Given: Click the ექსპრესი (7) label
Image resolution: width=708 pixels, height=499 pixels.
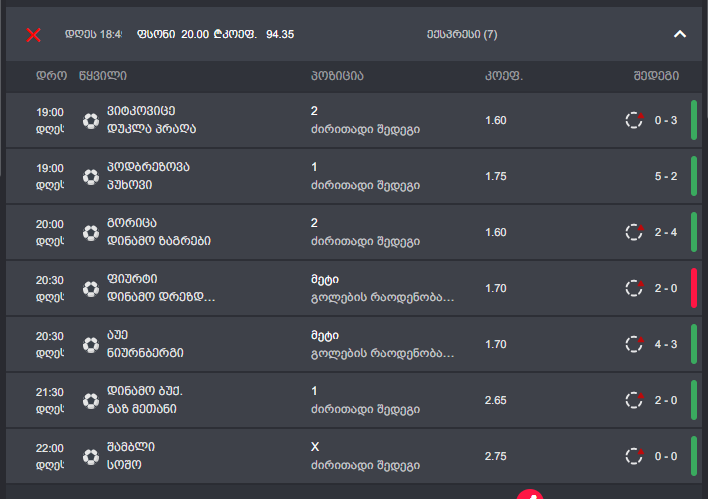Looking at the screenshot, I should click(462, 34).
